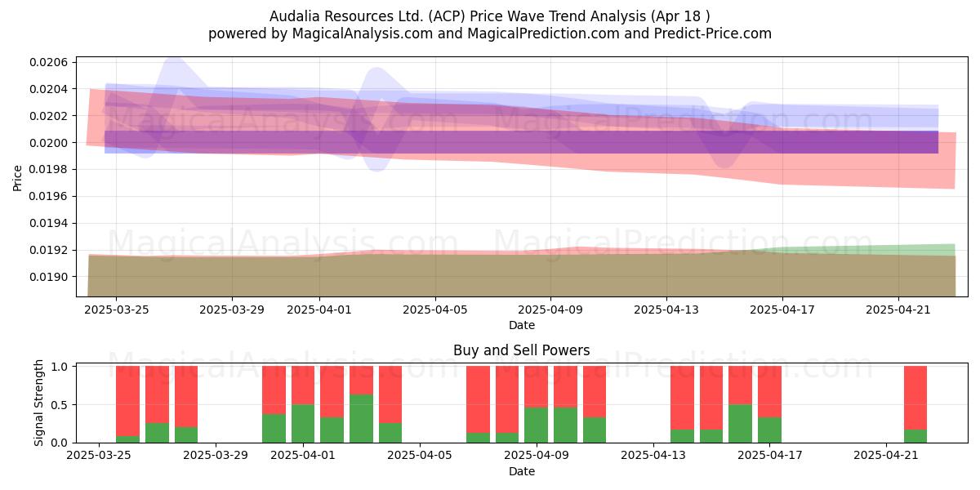
Task: Click the 2025-04-17 date tick on the bar chart
Action: pos(770,456)
